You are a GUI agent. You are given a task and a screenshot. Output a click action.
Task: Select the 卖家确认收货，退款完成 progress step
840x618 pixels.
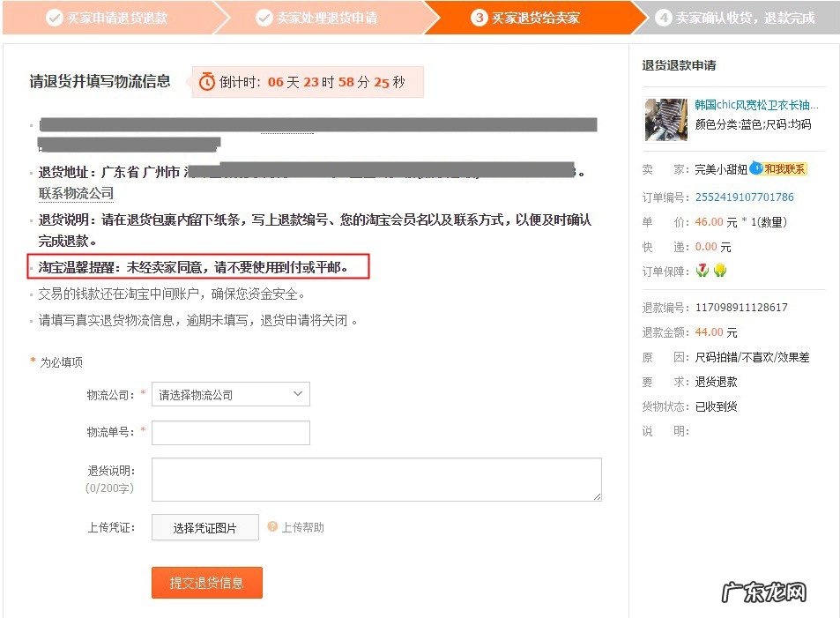740,17
